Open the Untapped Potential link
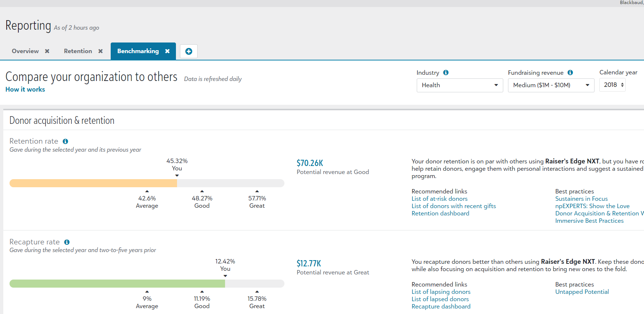This screenshot has height=314, width=644. [x=582, y=292]
